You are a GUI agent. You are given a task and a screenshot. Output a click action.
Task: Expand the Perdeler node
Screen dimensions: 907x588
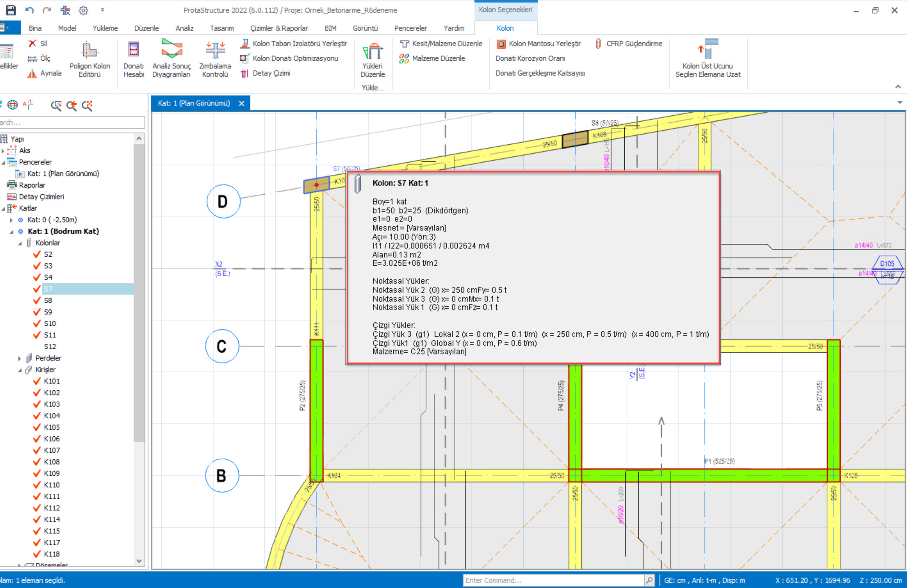tap(20, 358)
